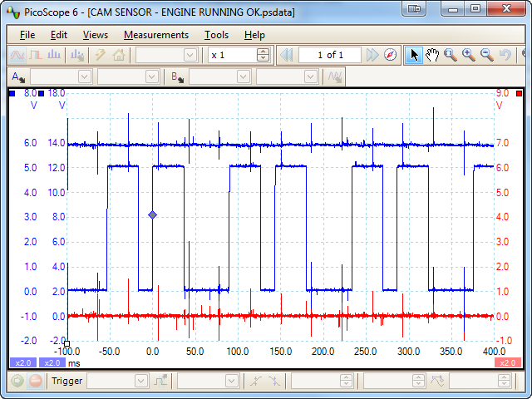532x399 pixels.
Task: Expand the Channel A range dropdown
Action: click(x=83, y=76)
